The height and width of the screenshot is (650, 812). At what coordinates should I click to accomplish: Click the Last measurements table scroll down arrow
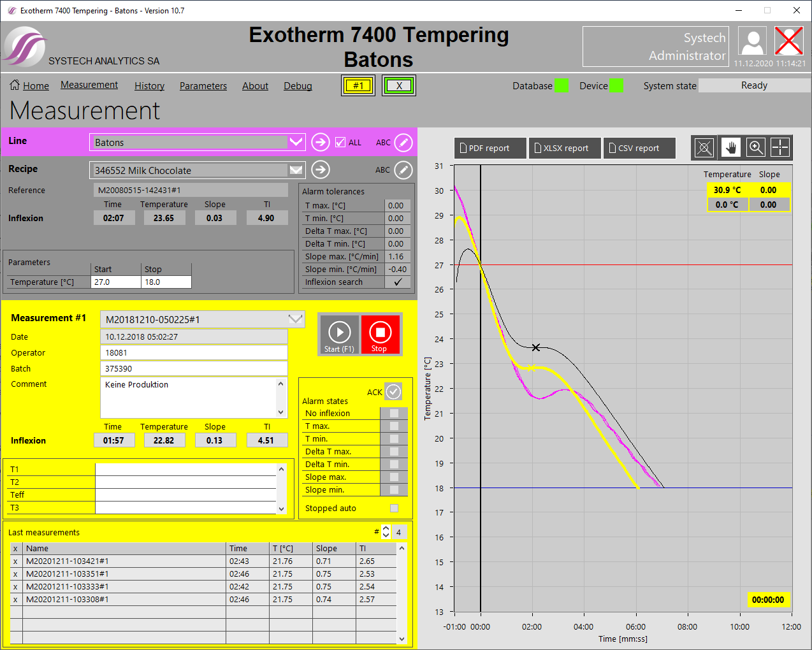[x=402, y=639]
